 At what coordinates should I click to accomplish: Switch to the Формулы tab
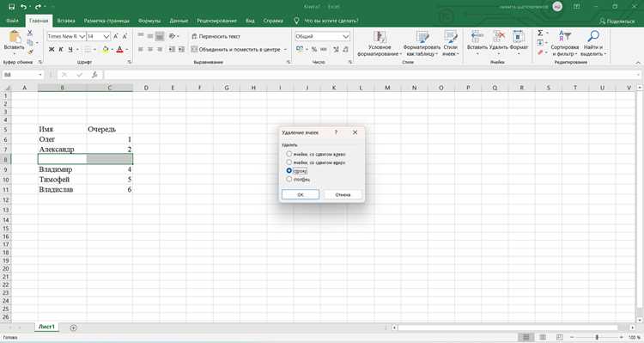click(x=149, y=21)
